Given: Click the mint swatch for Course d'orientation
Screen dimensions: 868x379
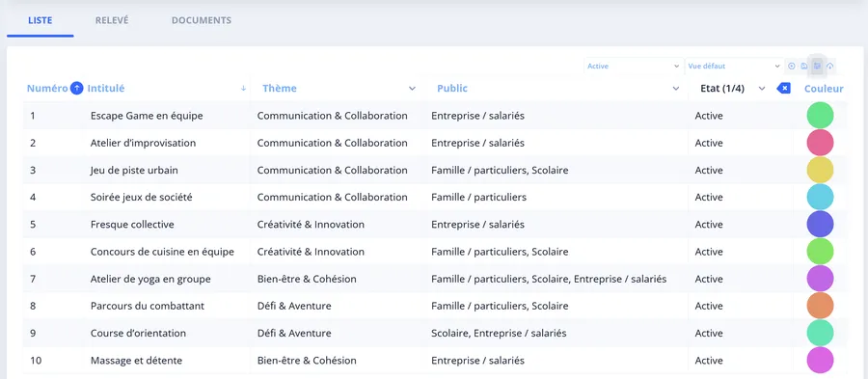Looking at the screenshot, I should (820, 333).
